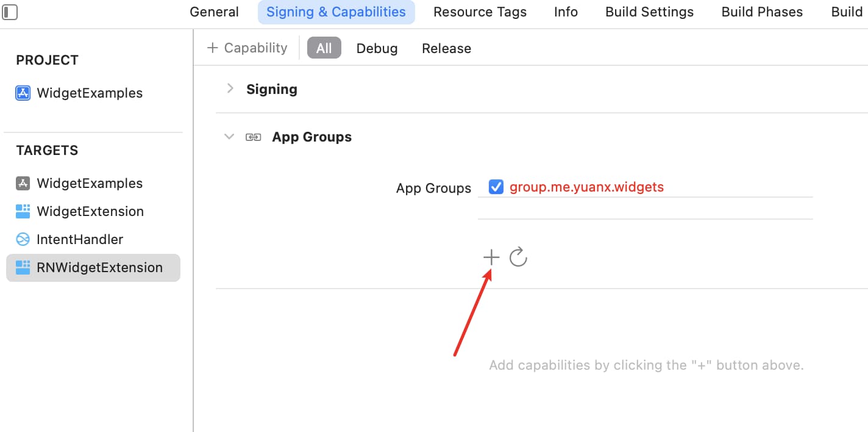Click the App Groups link icon
This screenshot has width=868, height=432.
point(253,137)
